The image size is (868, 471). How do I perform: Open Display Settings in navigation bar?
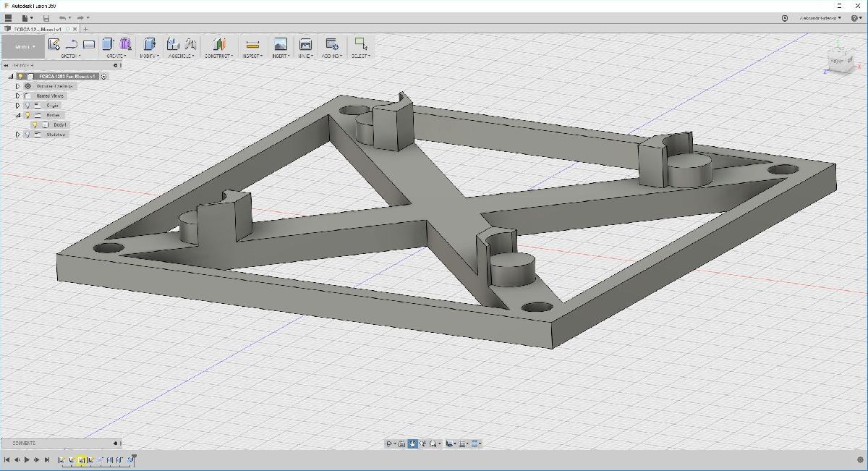coord(450,444)
